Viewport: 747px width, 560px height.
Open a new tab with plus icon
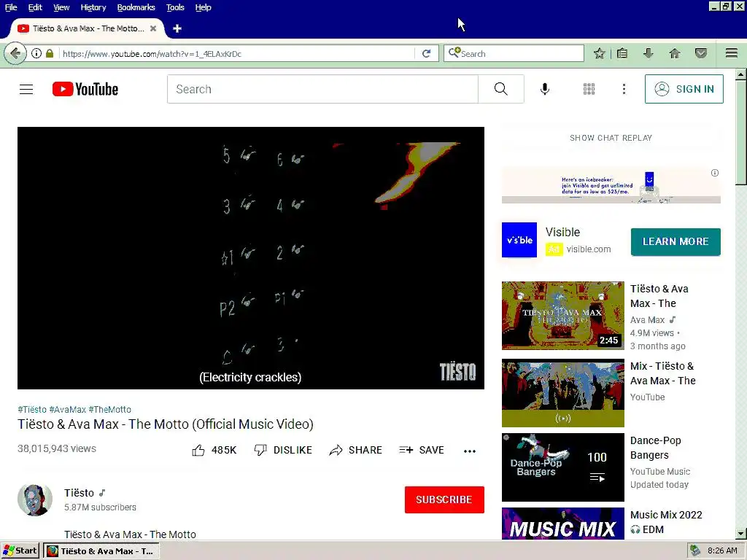click(x=177, y=28)
